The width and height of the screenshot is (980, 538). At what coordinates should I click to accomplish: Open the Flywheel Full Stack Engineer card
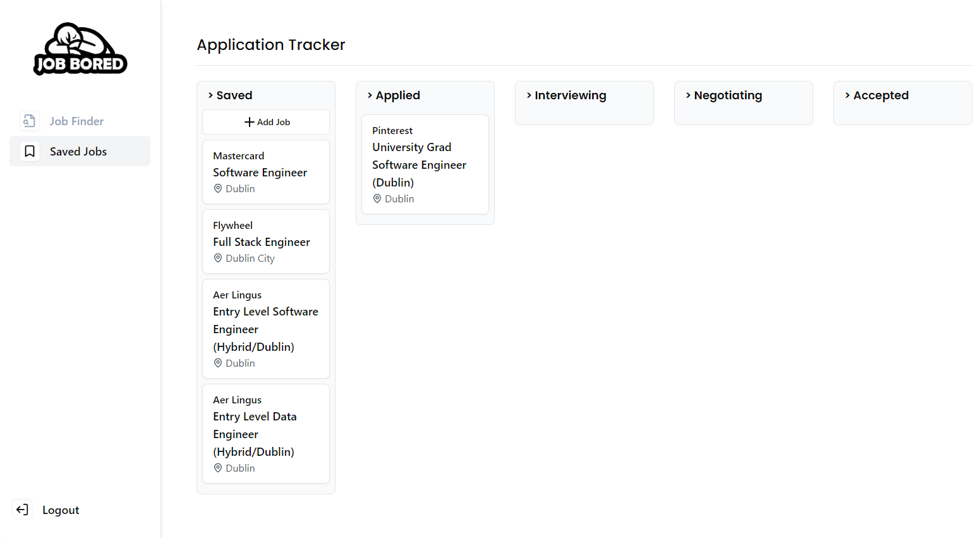click(x=265, y=241)
